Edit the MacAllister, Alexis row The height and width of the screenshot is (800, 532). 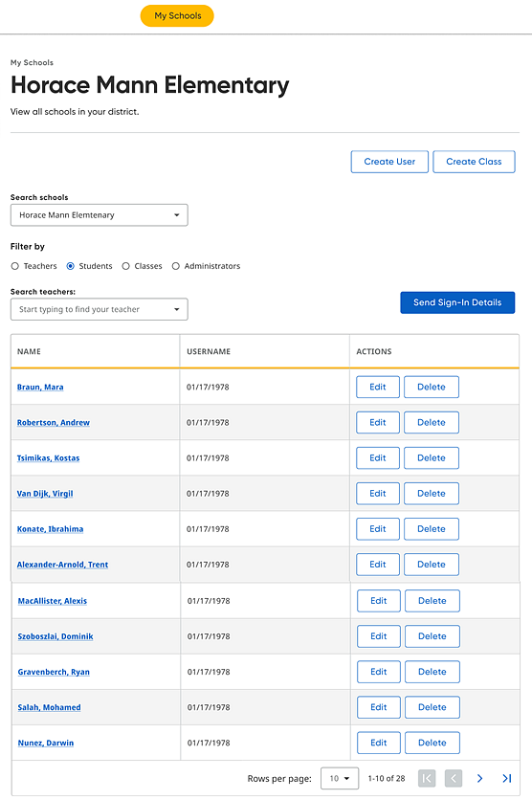coord(379,601)
